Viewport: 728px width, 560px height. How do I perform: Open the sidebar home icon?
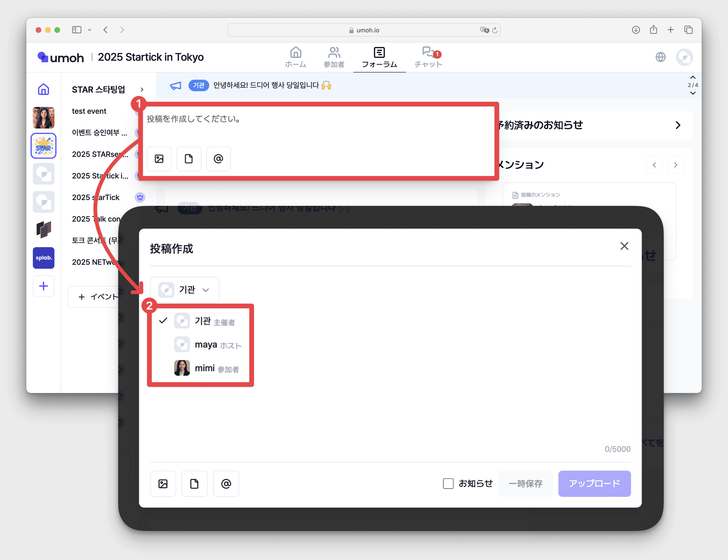[x=43, y=89]
